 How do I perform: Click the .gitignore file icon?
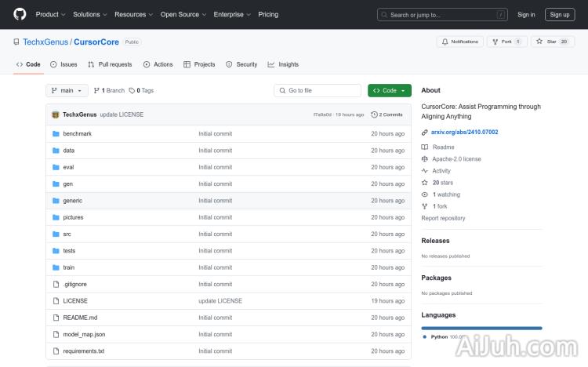point(56,284)
